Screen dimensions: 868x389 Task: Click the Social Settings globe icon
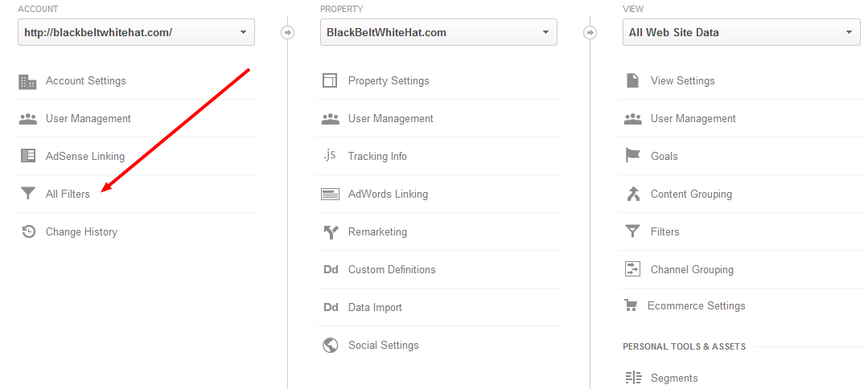click(330, 345)
